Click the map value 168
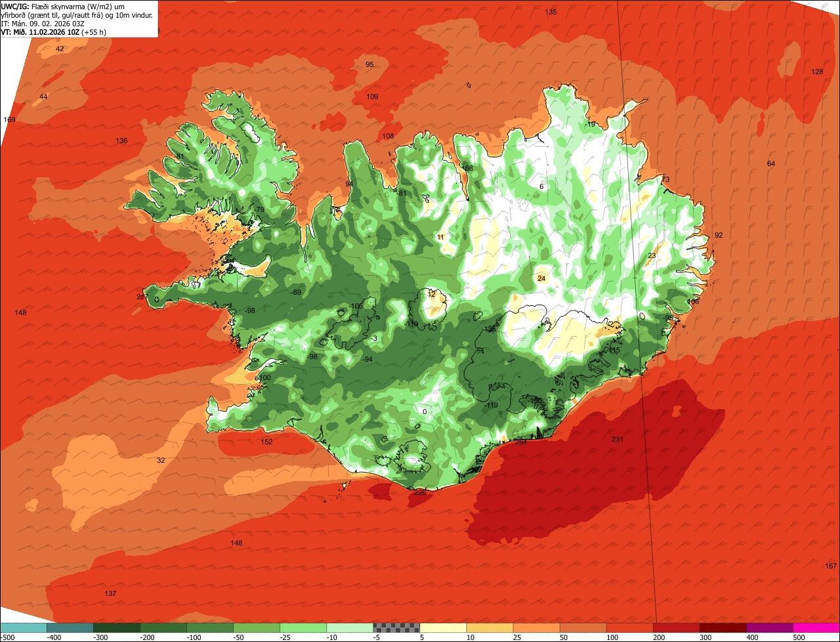840x642 pixels. coord(467,169)
